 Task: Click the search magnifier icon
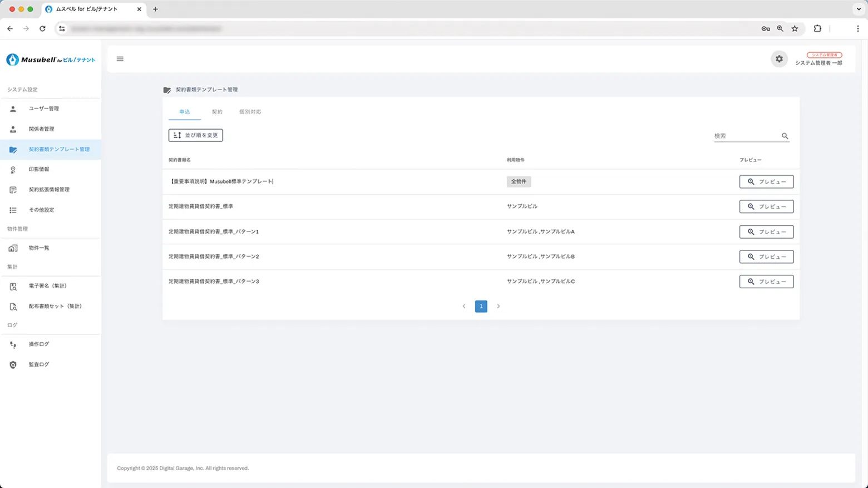[785, 136]
